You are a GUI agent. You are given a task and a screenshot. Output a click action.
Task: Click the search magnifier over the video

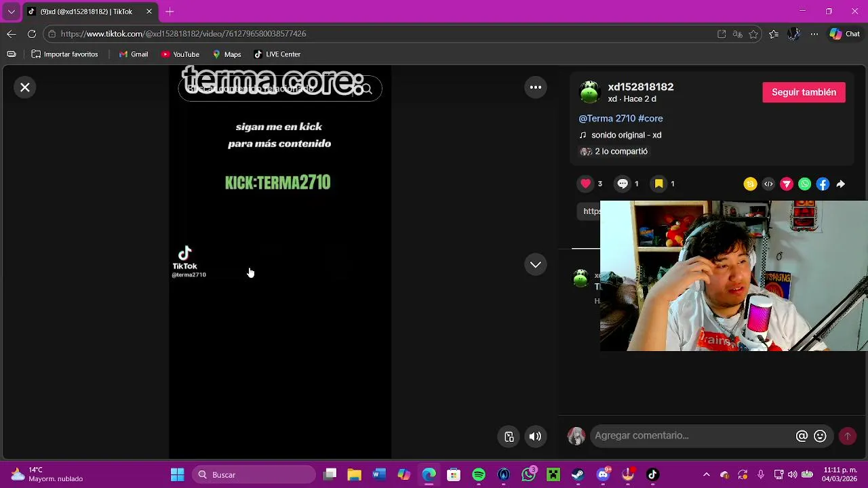point(367,89)
